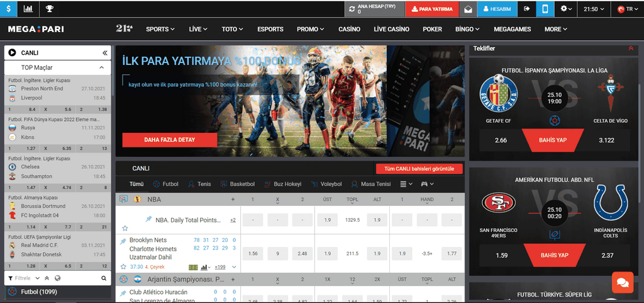
Task: Open PROMO dropdown menu
Action: pyautogui.click(x=311, y=29)
